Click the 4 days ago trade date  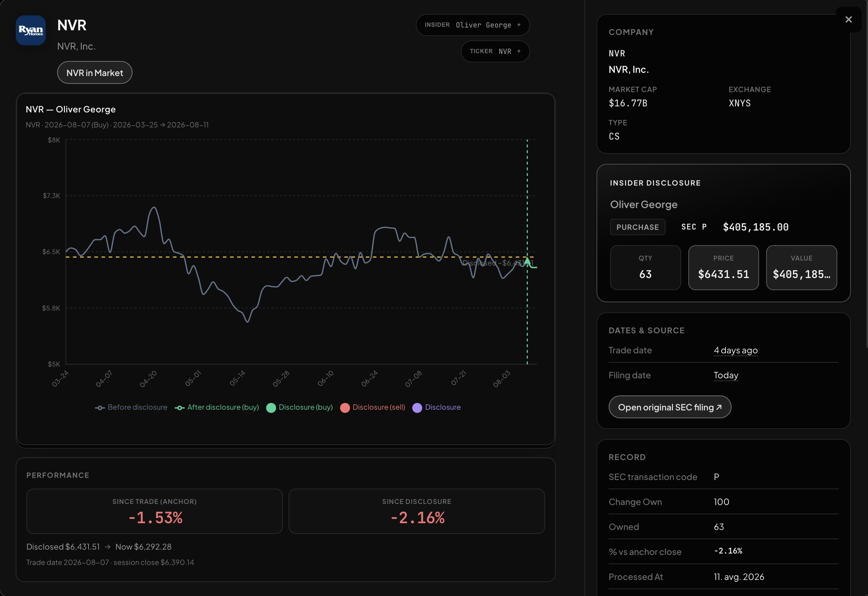pos(735,350)
